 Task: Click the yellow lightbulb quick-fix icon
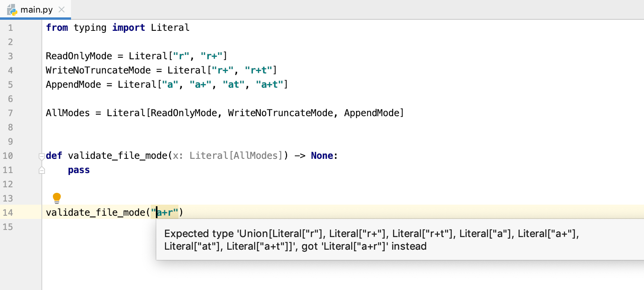(57, 198)
